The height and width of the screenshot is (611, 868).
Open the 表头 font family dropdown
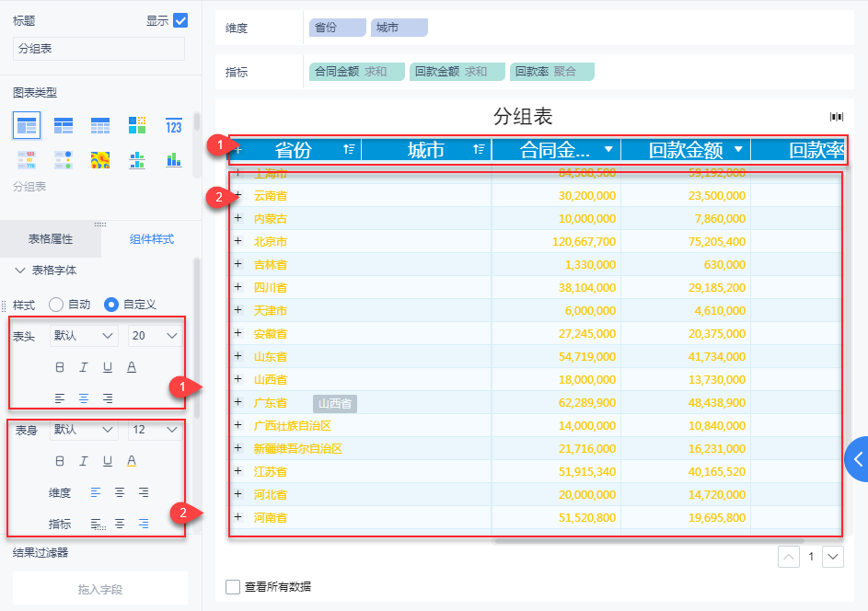(x=84, y=336)
